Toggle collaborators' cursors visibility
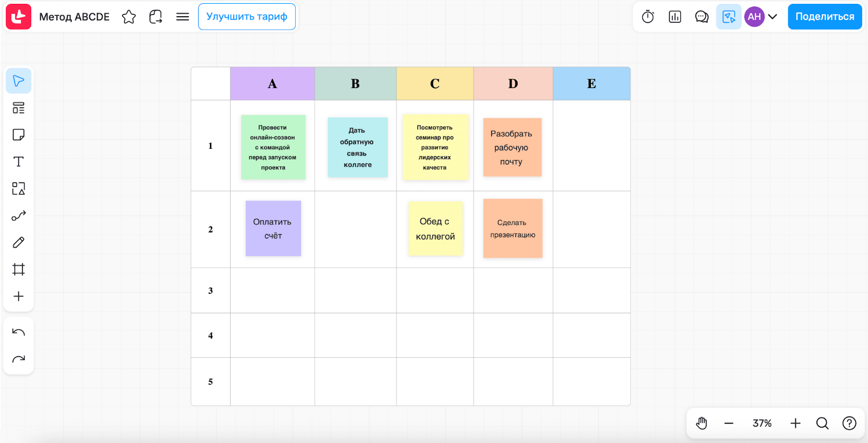This screenshot has width=868, height=443. point(729,17)
